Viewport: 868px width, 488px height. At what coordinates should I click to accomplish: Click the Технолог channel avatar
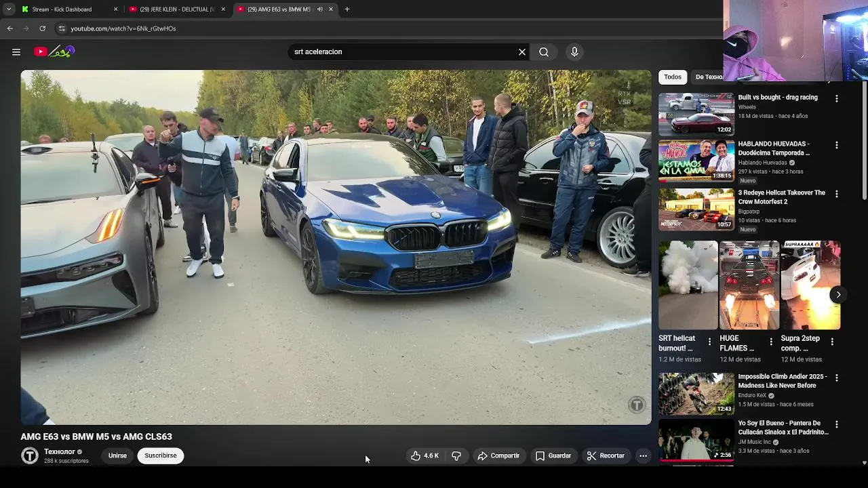pos(30,455)
